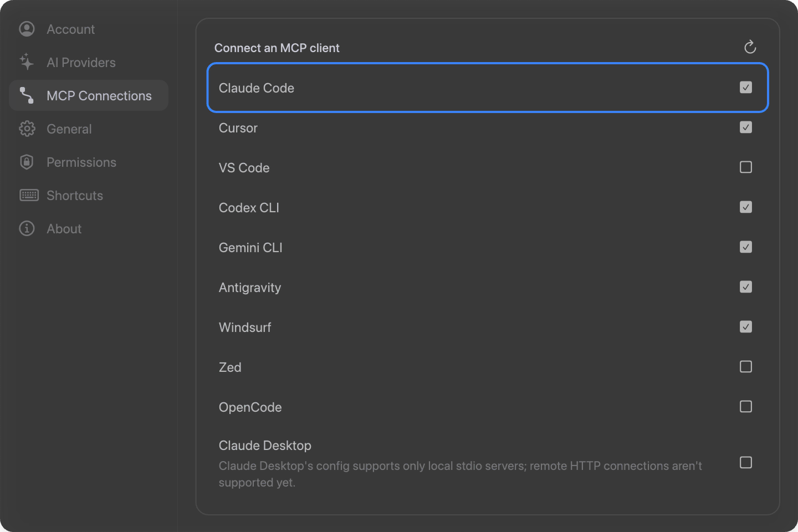Refresh the MCP client list

click(x=750, y=48)
